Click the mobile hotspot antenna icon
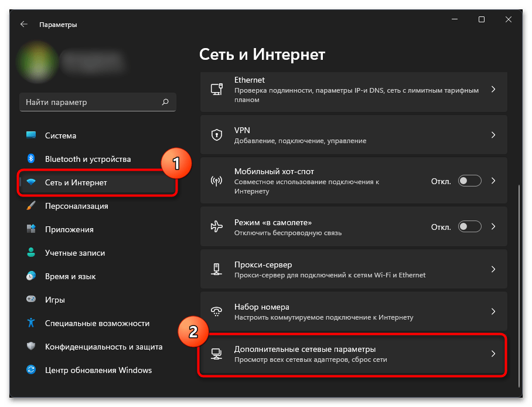This screenshot has height=407, width=532. pos(216,181)
